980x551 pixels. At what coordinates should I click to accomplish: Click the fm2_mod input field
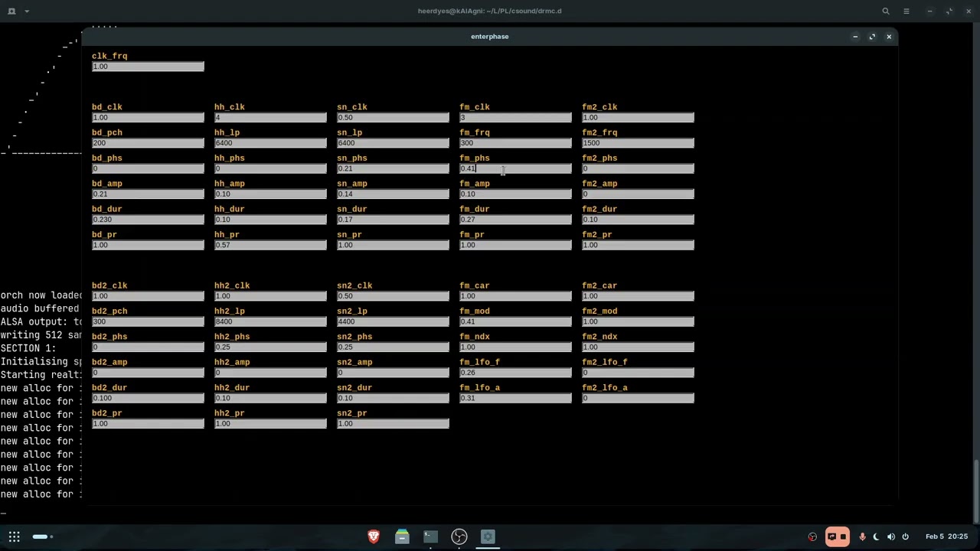click(638, 321)
